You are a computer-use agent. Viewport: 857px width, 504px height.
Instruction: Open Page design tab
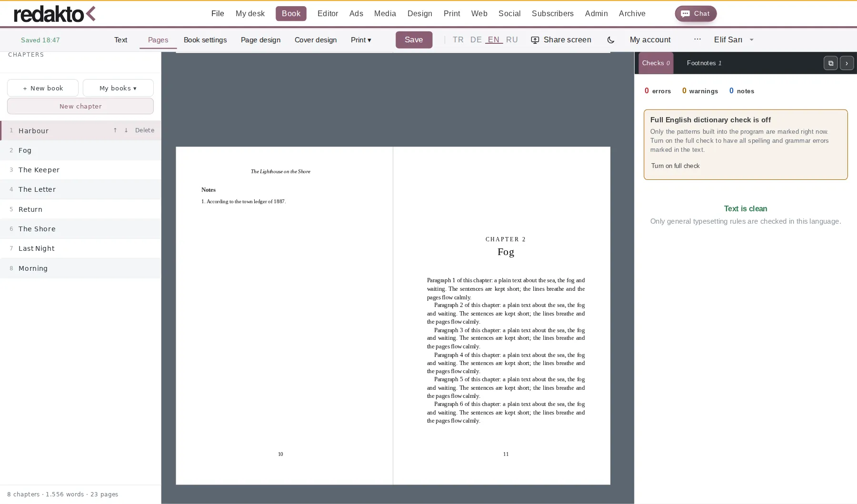(260, 40)
